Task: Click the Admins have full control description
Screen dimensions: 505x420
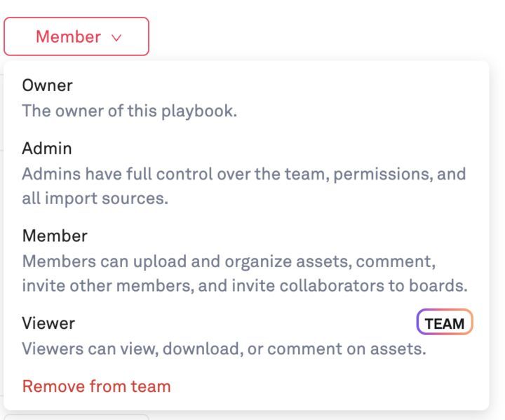Action: [x=244, y=187]
